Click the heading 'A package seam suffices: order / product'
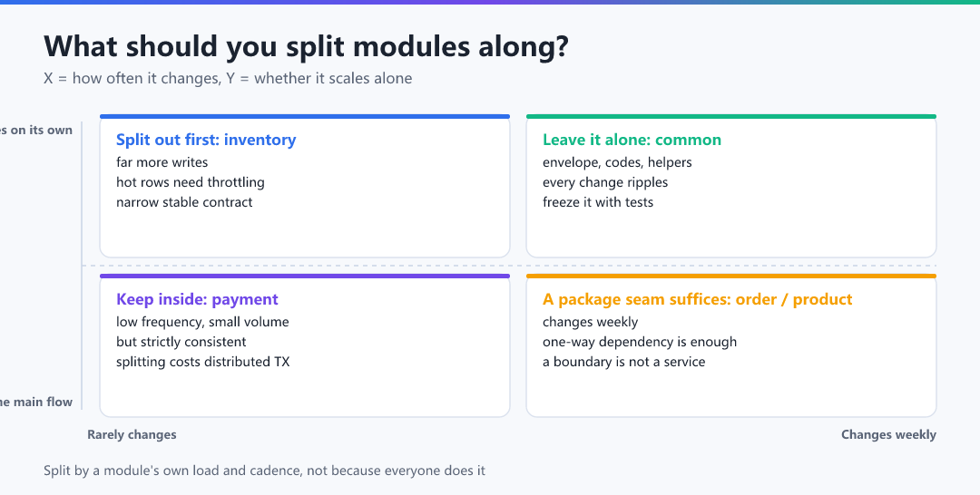 pos(698,299)
